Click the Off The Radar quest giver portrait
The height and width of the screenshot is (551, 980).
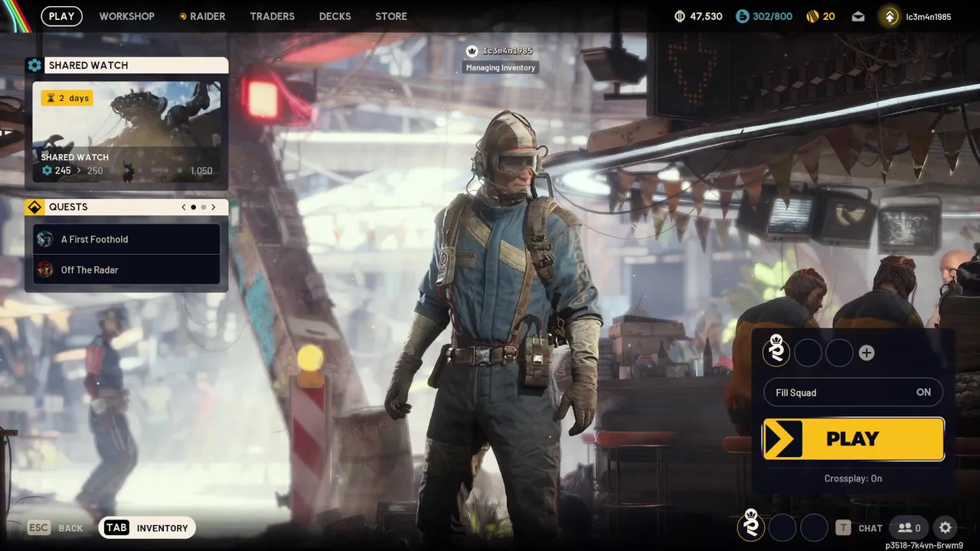point(45,269)
